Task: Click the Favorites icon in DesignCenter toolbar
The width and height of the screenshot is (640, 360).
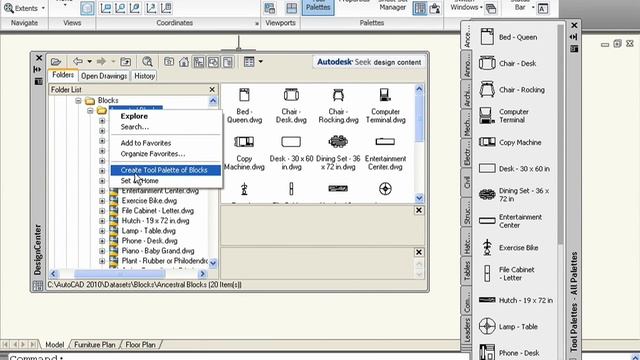Action: 169,62
